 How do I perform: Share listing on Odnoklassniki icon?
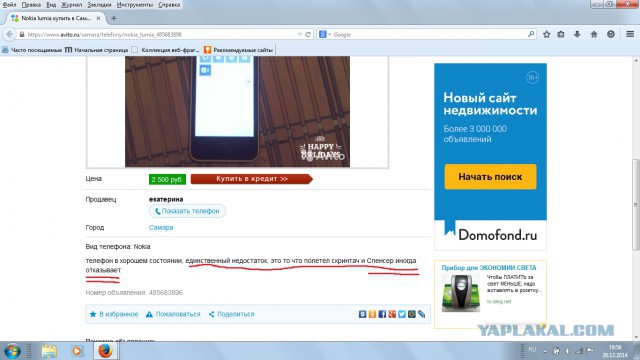coord(372,314)
